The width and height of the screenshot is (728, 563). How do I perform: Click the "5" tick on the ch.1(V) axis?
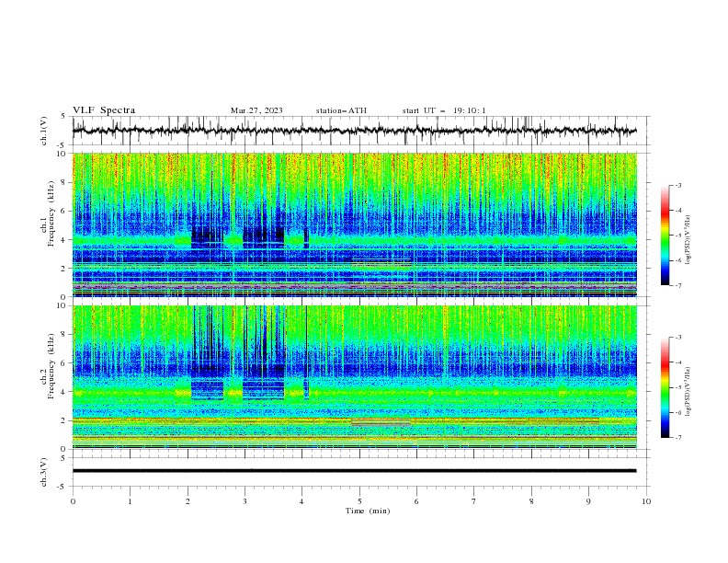[63, 117]
